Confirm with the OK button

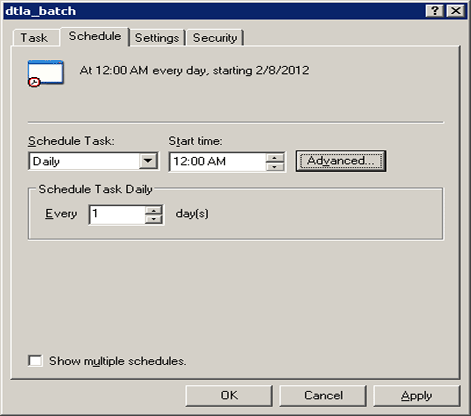(229, 396)
